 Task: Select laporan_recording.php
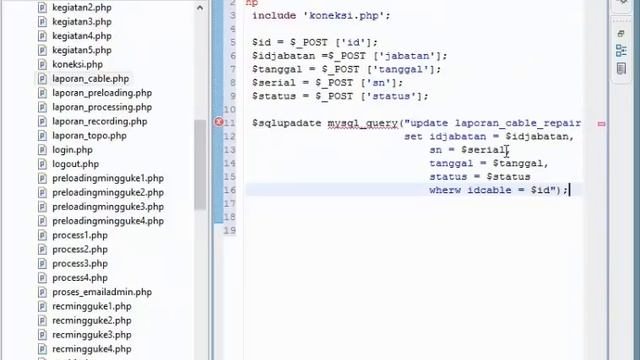(x=100, y=122)
